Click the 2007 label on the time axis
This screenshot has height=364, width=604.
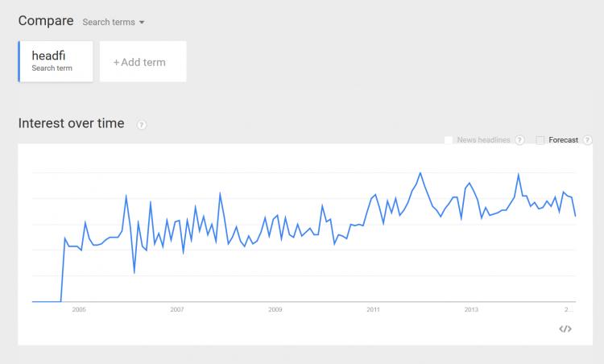177,309
